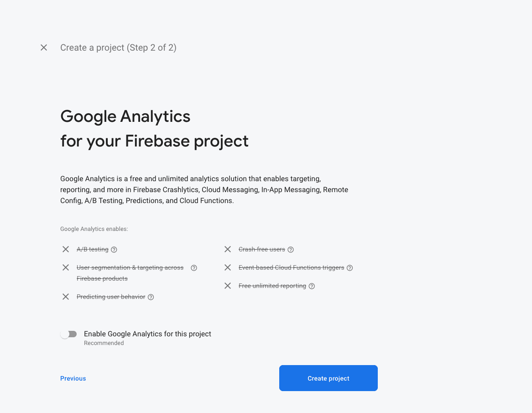This screenshot has height=413, width=532.
Task: Switch on the analytics enablement slider control
Action: tap(69, 334)
